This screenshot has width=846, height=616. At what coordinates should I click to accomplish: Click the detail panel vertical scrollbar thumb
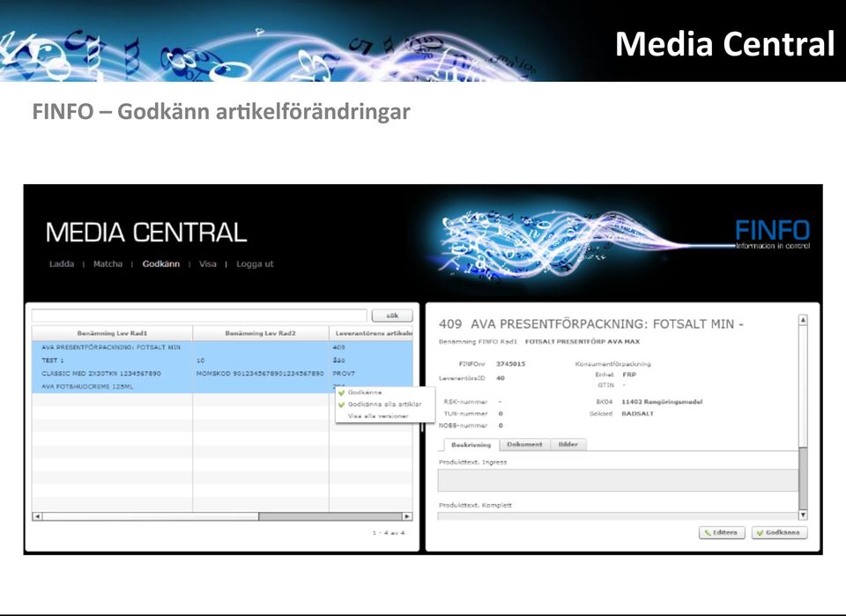(x=803, y=479)
